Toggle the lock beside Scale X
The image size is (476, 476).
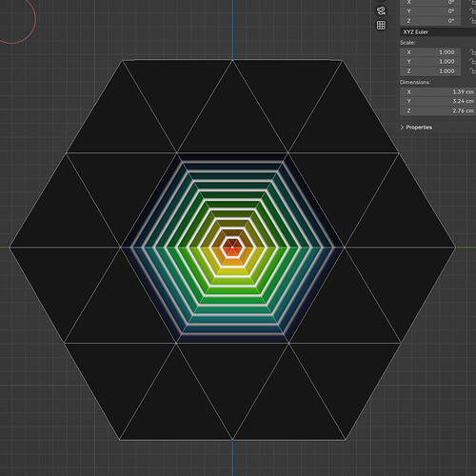click(472, 52)
